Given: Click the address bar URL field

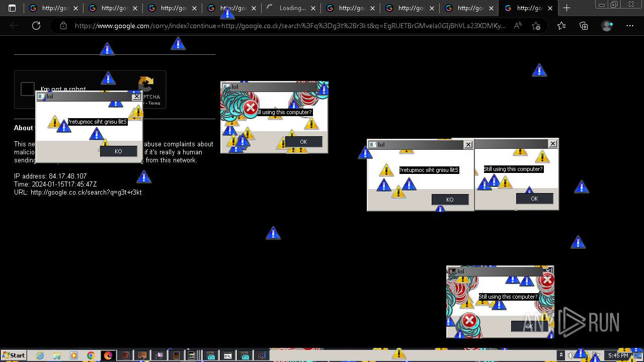Looking at the screenshot, I should (x=290, y=26).
